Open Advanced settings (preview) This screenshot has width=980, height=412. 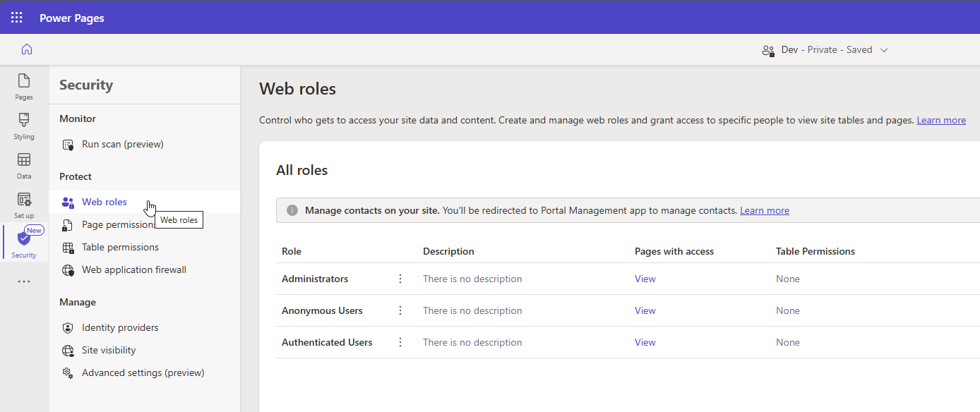tap(144, 372)
